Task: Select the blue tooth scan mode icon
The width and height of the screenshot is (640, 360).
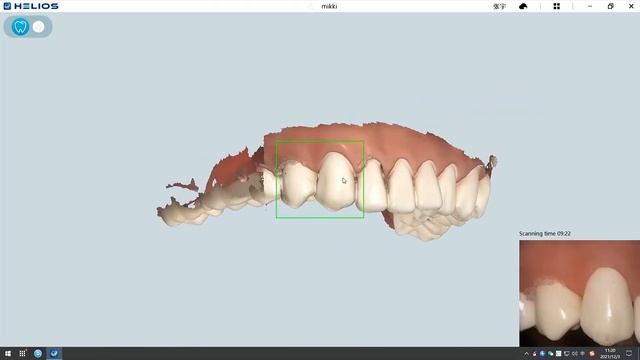Action: 20,27
